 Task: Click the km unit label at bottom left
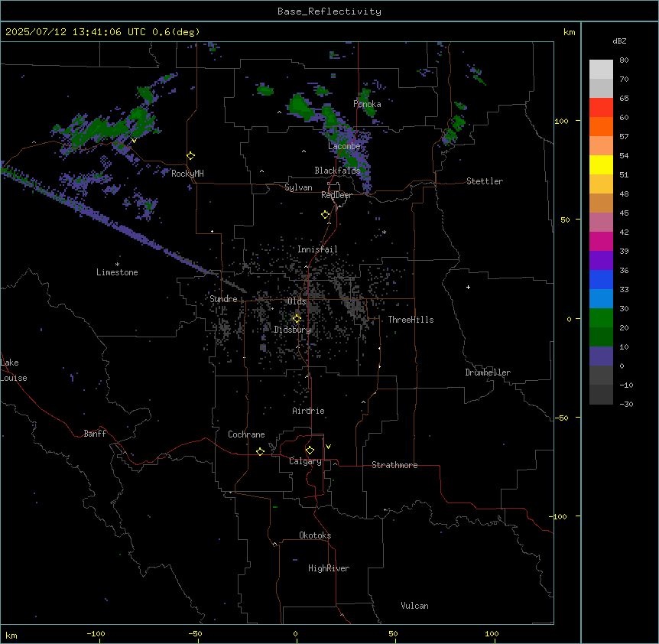pyautogui.click(x=11, y=636)
